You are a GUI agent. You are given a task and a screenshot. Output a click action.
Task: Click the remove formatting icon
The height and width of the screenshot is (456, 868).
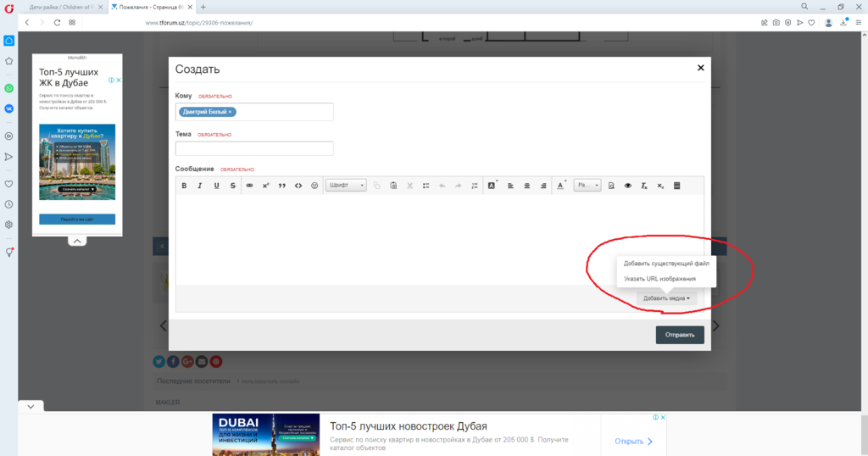[644, 186]
